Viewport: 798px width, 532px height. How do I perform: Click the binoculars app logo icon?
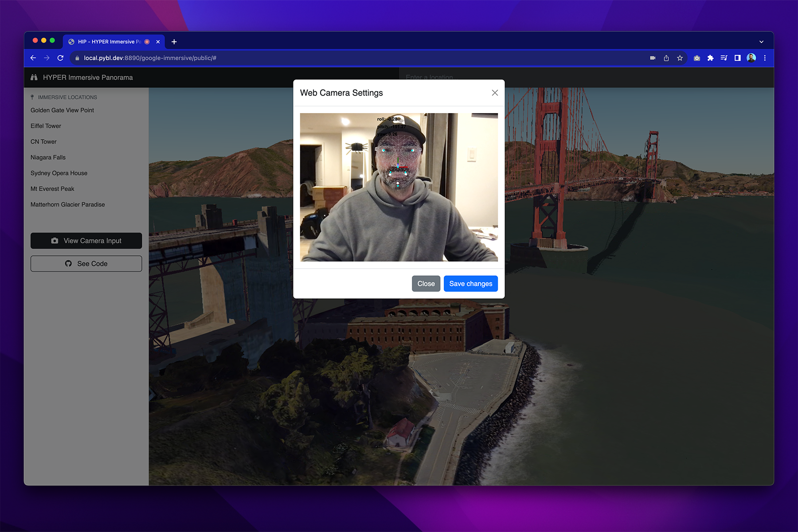point(34,78)
